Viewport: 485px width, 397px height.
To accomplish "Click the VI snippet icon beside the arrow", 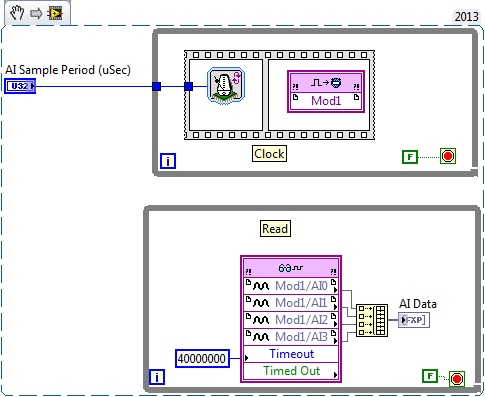I will 55,13.
